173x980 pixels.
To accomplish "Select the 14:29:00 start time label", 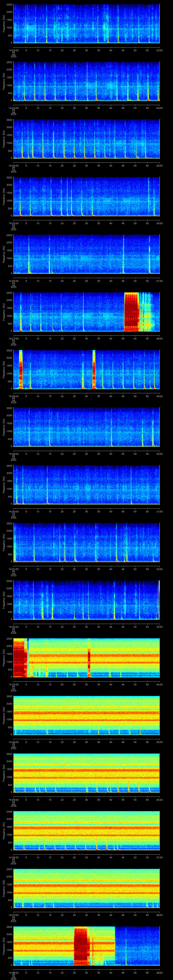I will [x=13, y=454].
